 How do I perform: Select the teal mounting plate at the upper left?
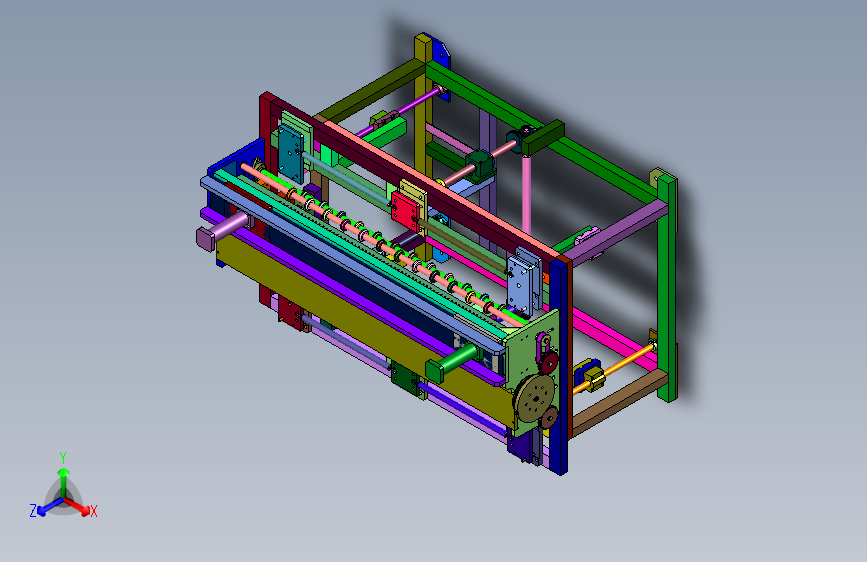click(x=291, y=153)
